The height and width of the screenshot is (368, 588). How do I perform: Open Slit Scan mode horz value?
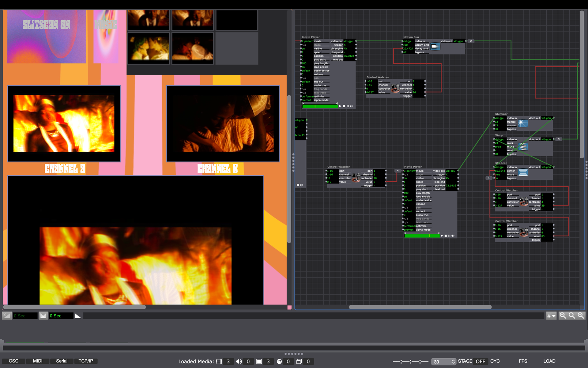[498, 174]
